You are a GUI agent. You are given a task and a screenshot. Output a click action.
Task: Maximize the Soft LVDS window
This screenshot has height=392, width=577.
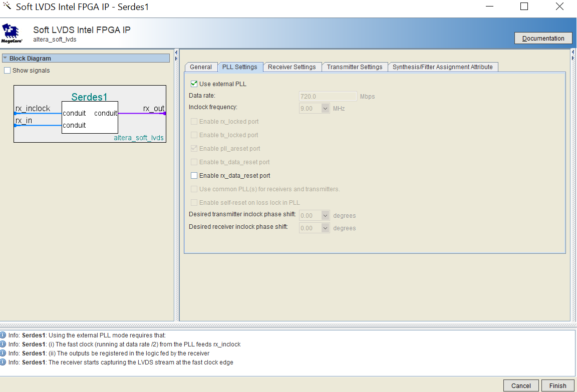524,6
